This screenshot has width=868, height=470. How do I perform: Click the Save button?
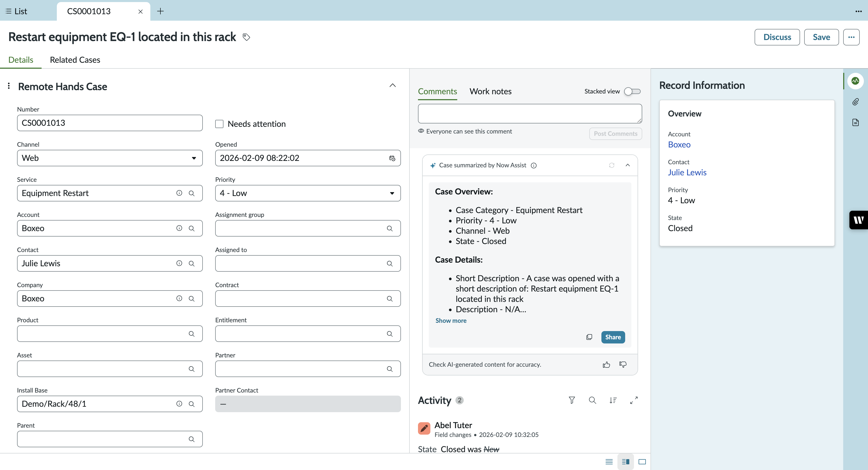[821, 37]
